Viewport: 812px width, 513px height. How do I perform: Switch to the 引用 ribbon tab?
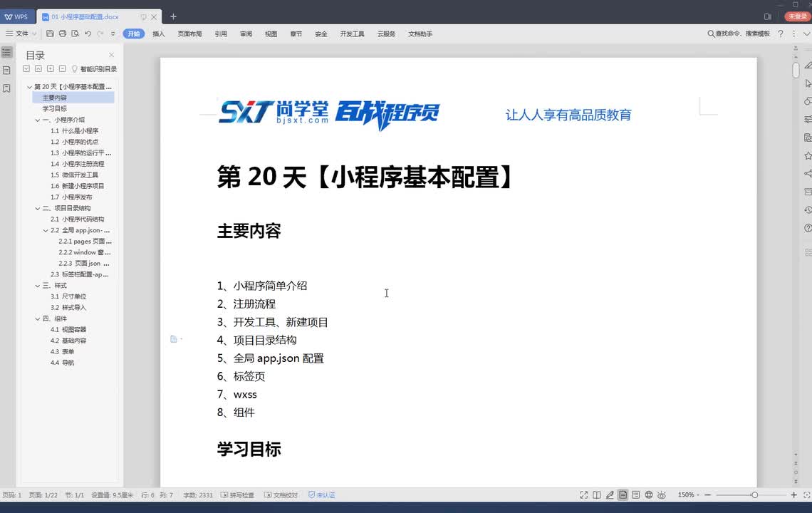coord(221,33)
